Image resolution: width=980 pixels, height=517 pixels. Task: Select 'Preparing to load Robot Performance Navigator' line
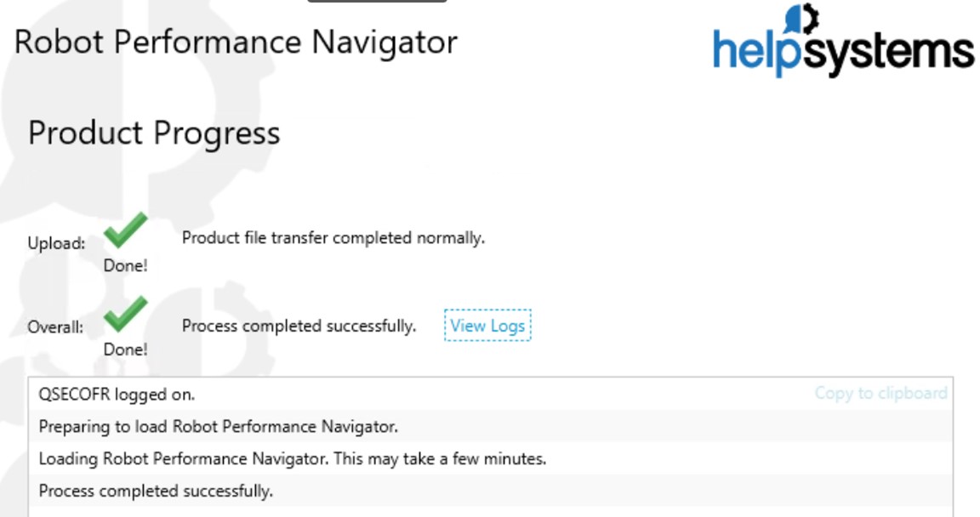(x=219, y=426)
